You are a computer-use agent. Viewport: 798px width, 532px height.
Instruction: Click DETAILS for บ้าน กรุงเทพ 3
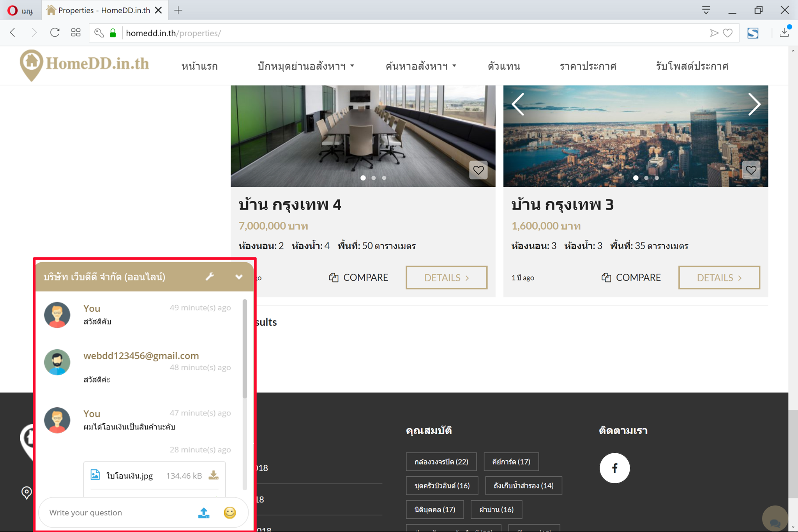point(719,277)
